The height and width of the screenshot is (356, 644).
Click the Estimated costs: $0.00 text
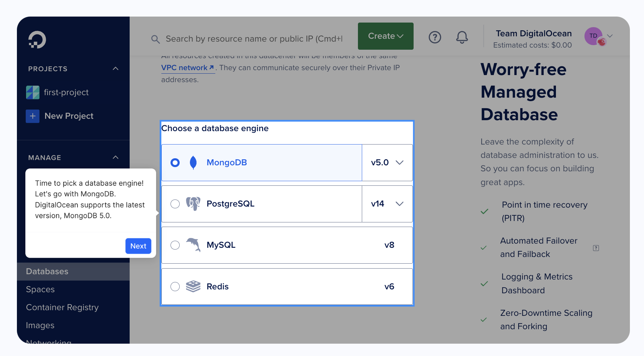[532, 45]
